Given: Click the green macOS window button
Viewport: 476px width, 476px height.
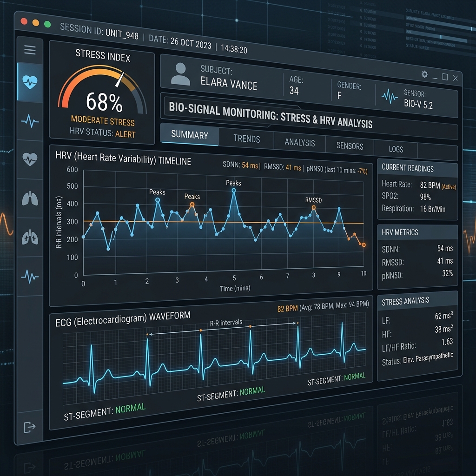Looking at the screenshot, I should [x=47, y=24].
